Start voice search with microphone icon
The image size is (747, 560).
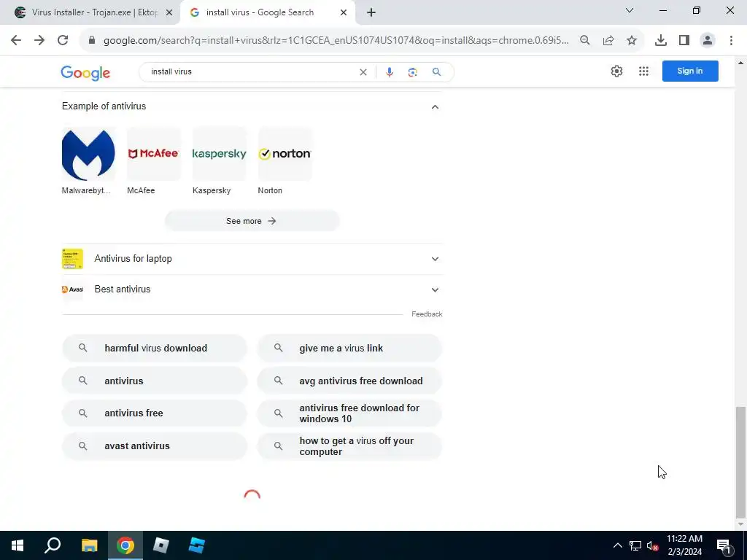pyautogui.click(x=390, y=72)
